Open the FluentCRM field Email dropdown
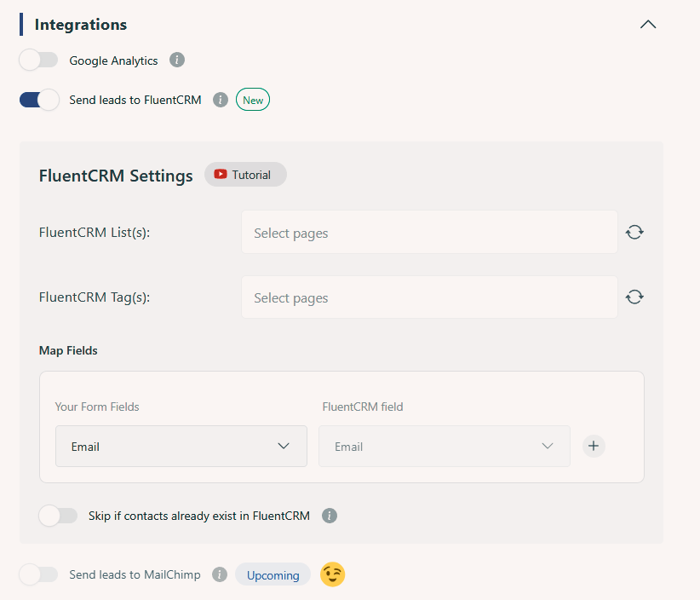 (445, 447)
